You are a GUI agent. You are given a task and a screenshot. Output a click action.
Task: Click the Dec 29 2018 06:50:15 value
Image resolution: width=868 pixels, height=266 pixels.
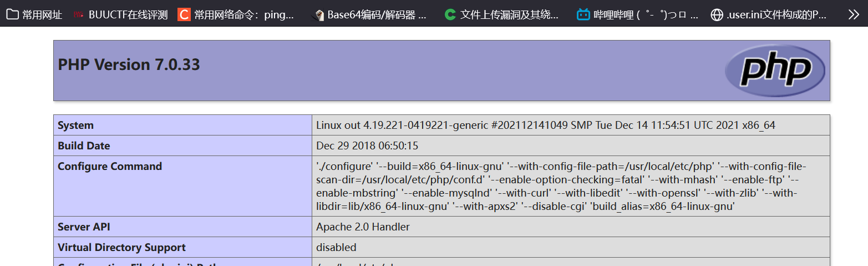point(367,145)
